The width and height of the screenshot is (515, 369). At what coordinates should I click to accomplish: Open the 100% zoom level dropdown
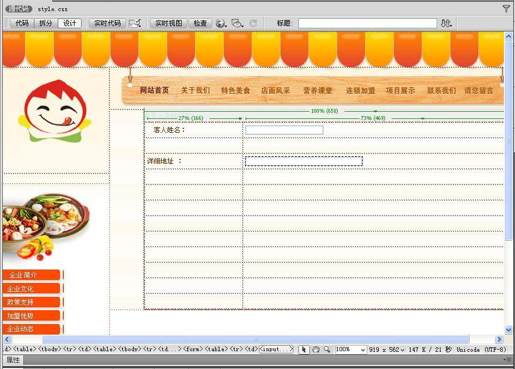(350, 349)
